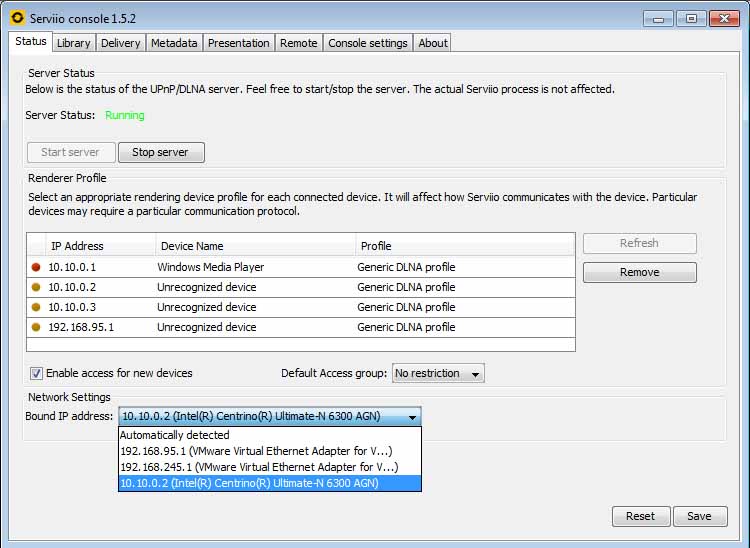Click the Reset button

(x=640, y=516)
